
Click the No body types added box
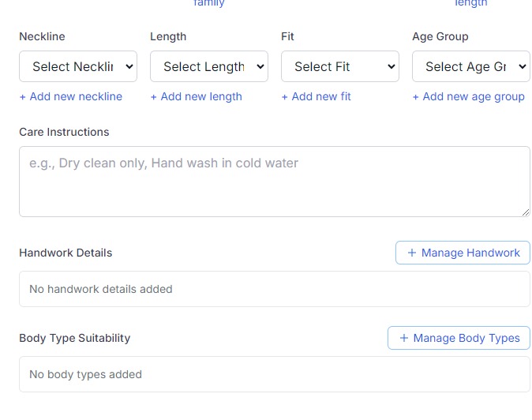tap(274, 374)
